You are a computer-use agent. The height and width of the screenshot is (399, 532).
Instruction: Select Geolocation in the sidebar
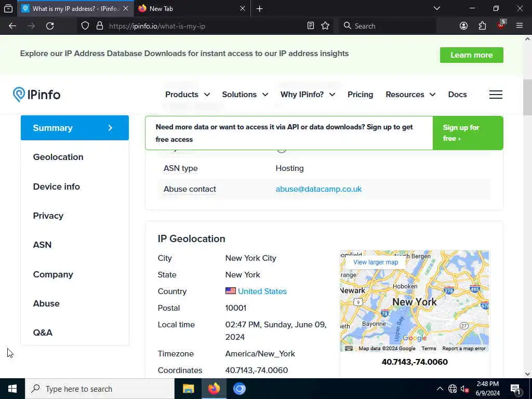point(58,157)
